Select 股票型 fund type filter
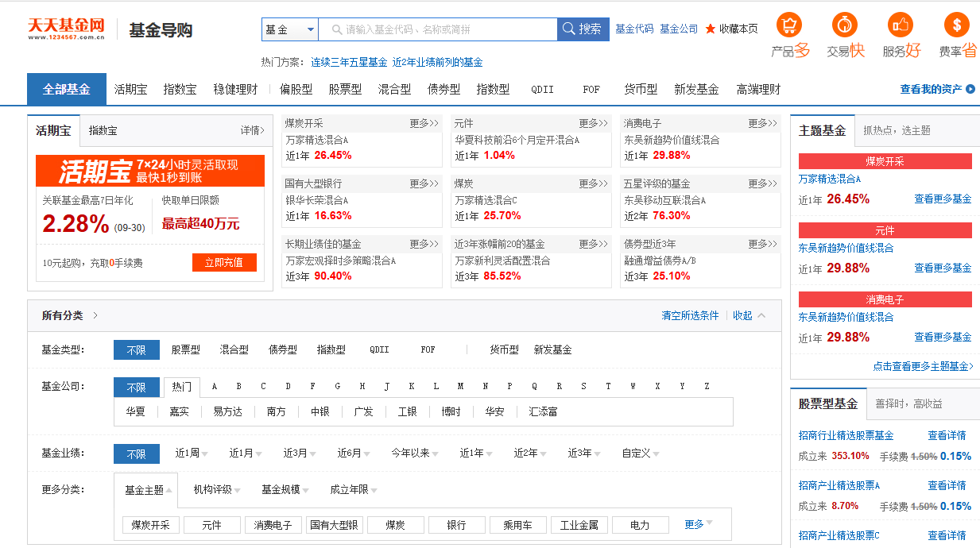 pos(185,349)
